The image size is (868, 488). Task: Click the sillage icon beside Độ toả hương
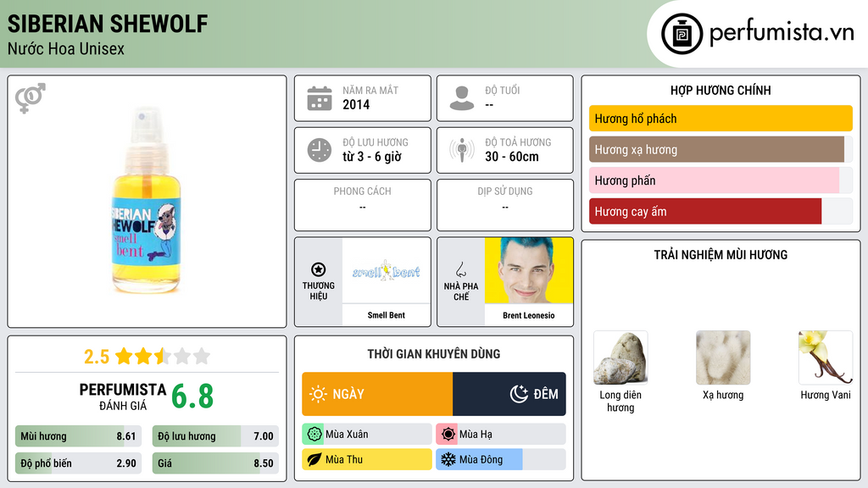tap(462, 150)
